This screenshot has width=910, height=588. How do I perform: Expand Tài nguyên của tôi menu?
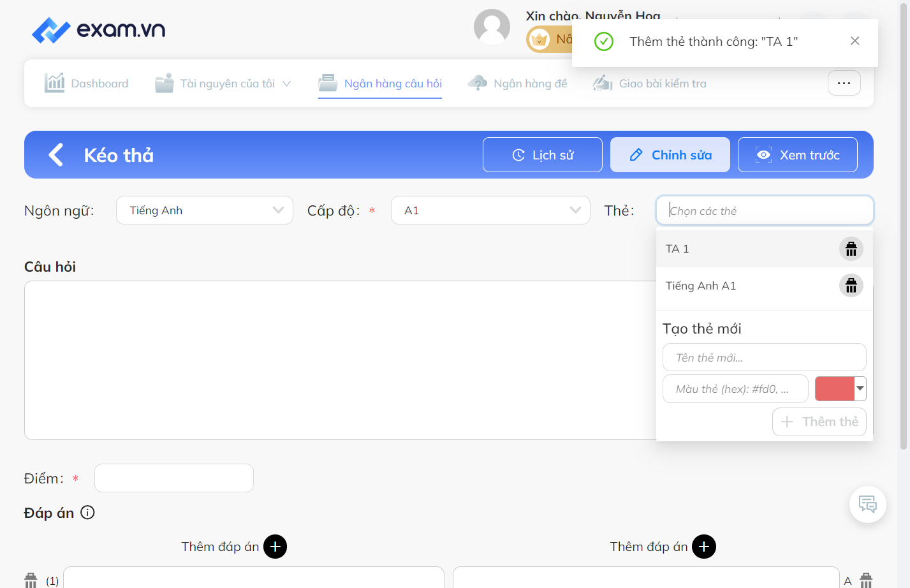pos(223,84)
